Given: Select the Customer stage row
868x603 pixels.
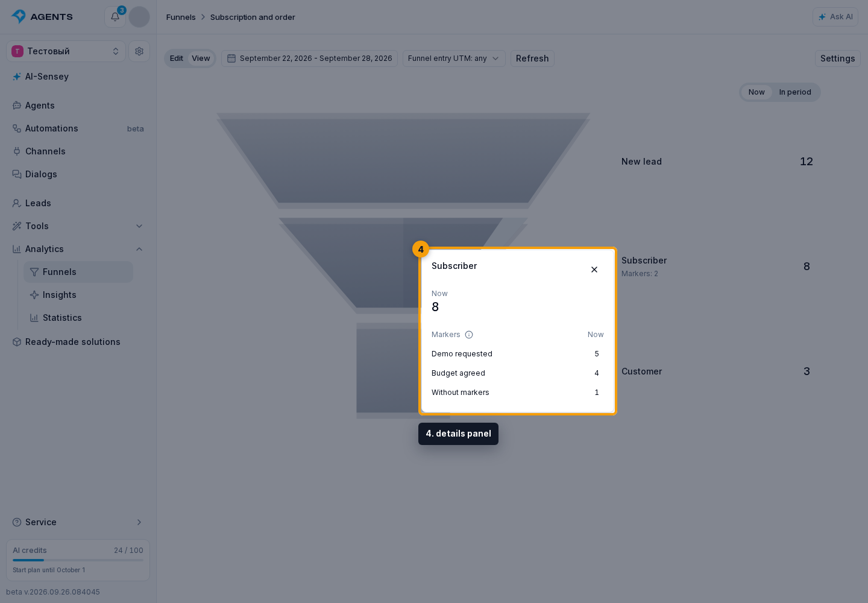Looking at the screenshot, I should (717, 371).
